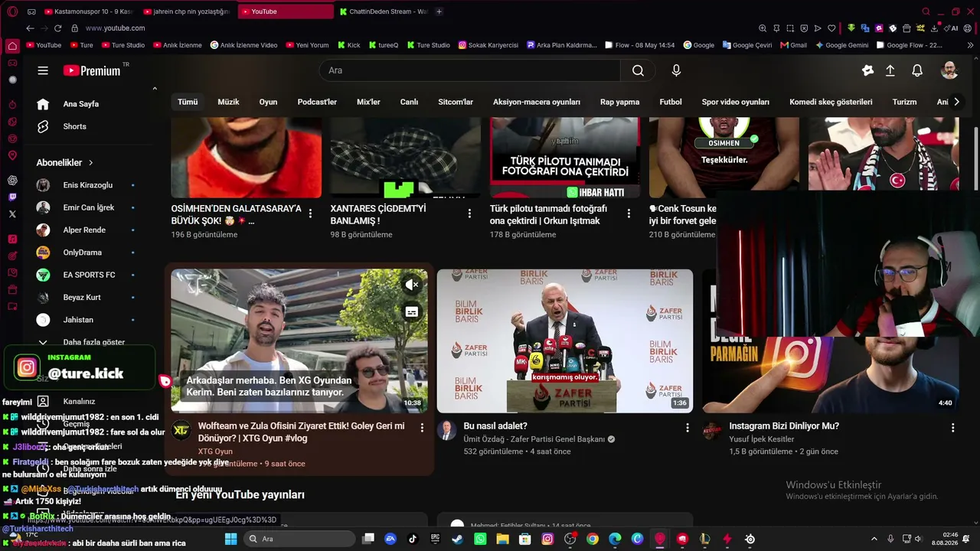Click the YouTube search field
This screenshot has width=980, height=551.
tap(470, 70)
